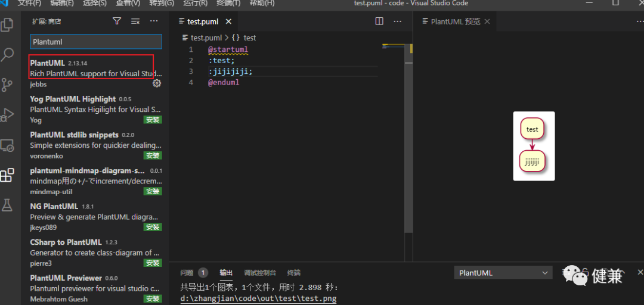Open the Extensions view icon
Viewport: 644px width, 305px height.
point(7,175)
